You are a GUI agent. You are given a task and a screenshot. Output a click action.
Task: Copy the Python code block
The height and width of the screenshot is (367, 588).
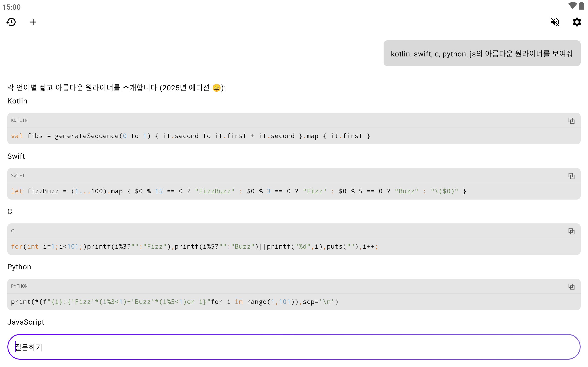(x=571, y=287)
